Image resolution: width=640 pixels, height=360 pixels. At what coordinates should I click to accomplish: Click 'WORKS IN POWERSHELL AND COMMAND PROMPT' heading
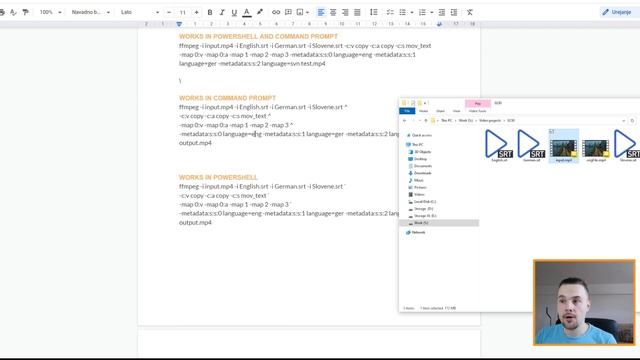click(258, 36)
